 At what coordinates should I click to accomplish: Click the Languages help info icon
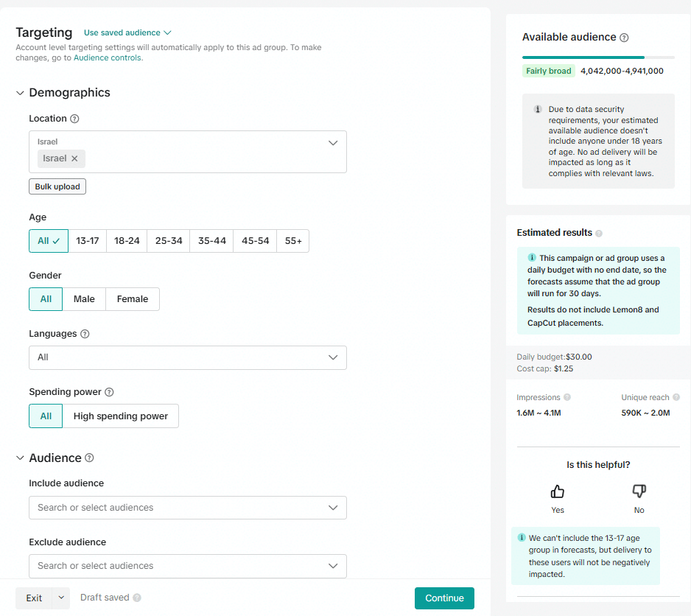pos(85,334)
